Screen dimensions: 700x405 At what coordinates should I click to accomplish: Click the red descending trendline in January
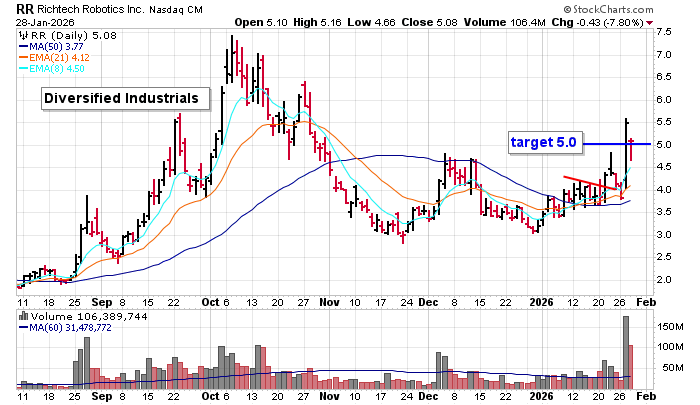pos(588,183)
